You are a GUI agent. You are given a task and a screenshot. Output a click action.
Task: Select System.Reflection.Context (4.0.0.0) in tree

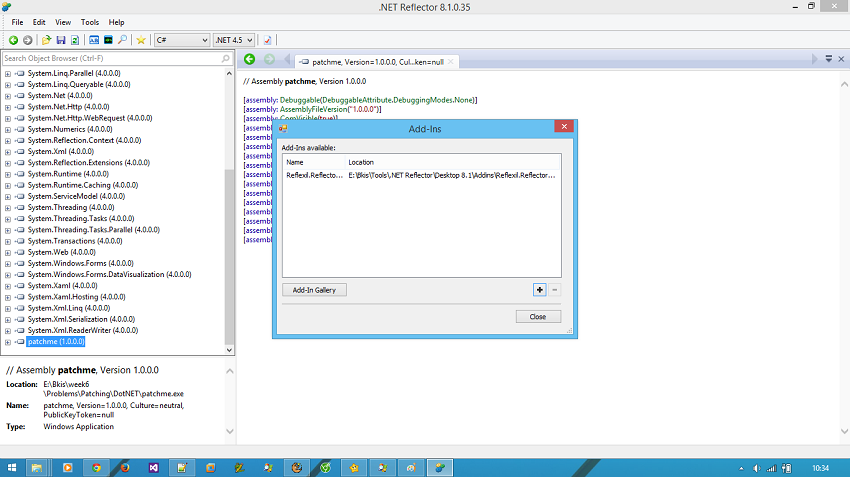pyautogui.click(x=84, y=140)
